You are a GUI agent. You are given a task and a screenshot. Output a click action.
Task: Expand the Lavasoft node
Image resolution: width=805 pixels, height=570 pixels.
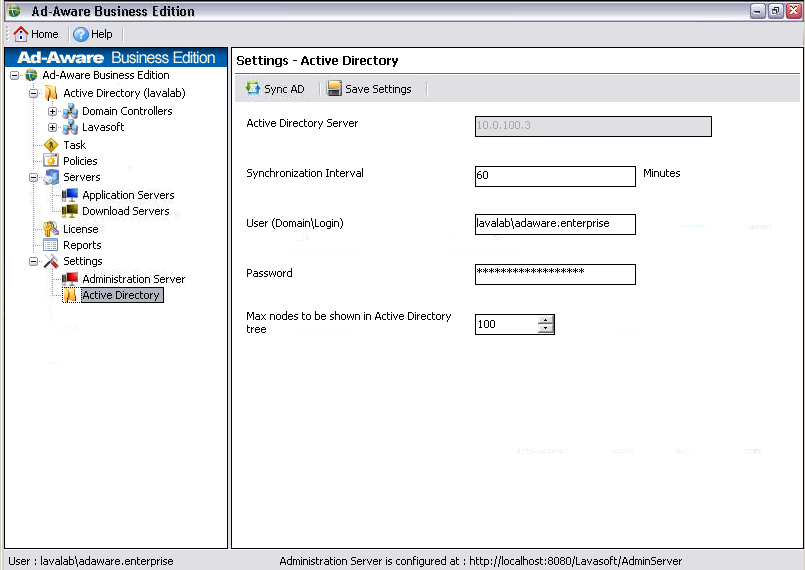[52, 127]
